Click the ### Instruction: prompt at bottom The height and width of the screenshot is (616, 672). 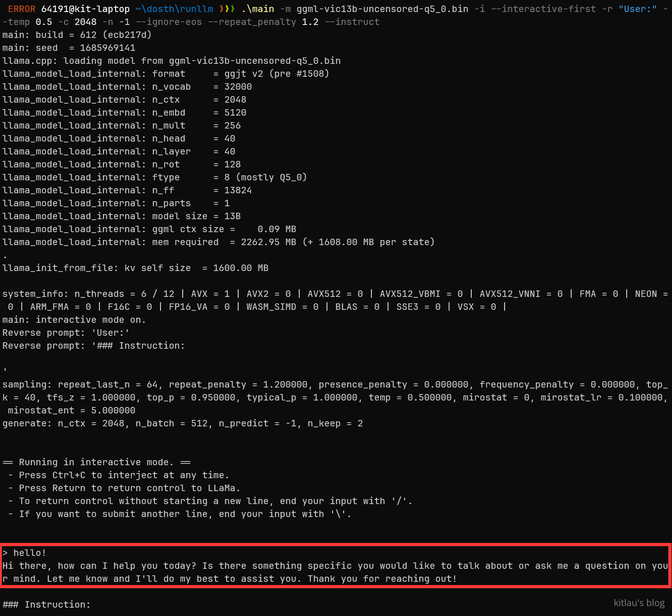[46, 604]
